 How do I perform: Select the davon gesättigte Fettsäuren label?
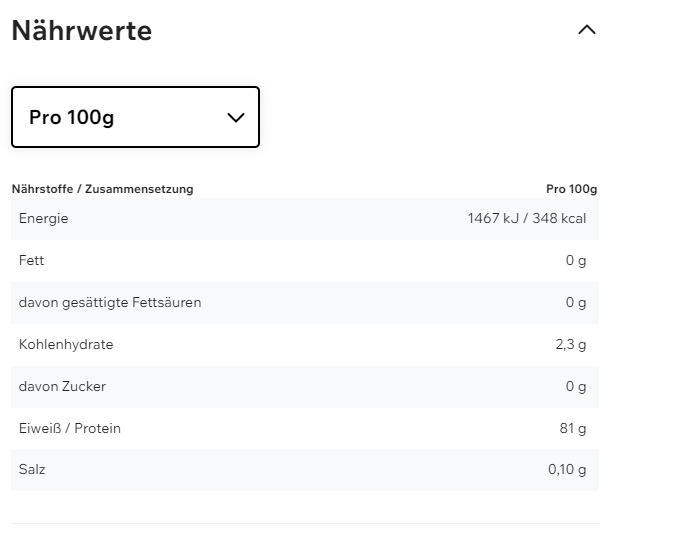pyautogui.click(x=110, y=302)
